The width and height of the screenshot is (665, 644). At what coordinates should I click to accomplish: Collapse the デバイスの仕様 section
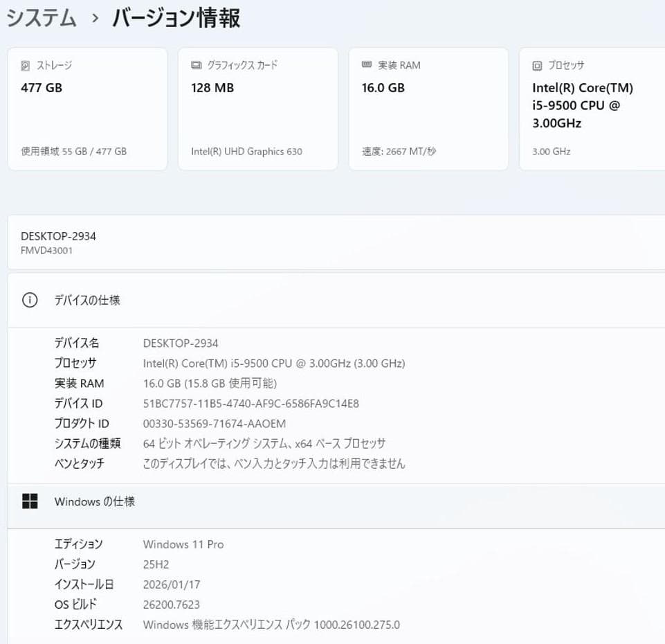pyautogui.click(x=88, y=300)
